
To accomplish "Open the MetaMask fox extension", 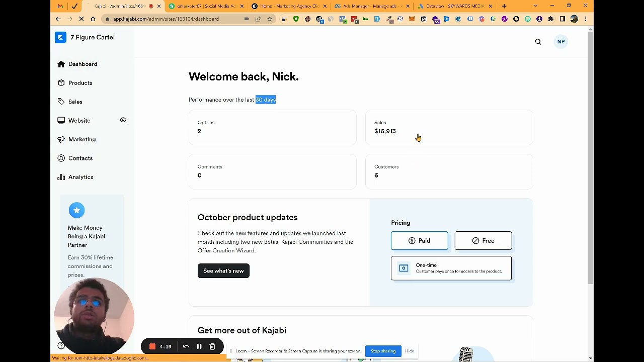I will [412, 19].
